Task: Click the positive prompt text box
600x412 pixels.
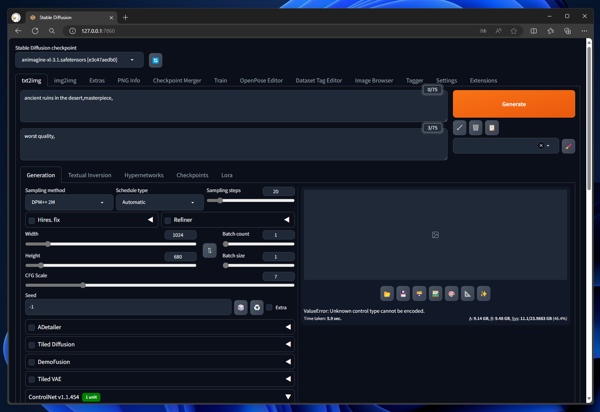Action: [233, 106]
